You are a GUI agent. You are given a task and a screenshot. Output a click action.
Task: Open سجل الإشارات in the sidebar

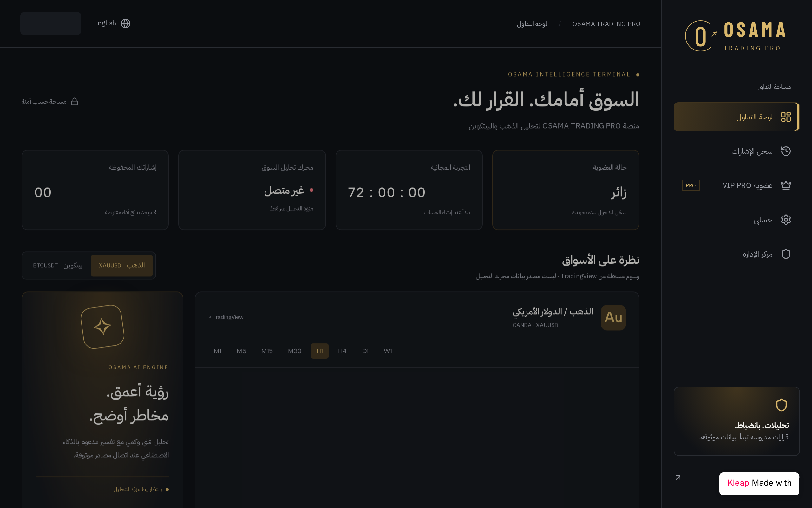(737, 151)
